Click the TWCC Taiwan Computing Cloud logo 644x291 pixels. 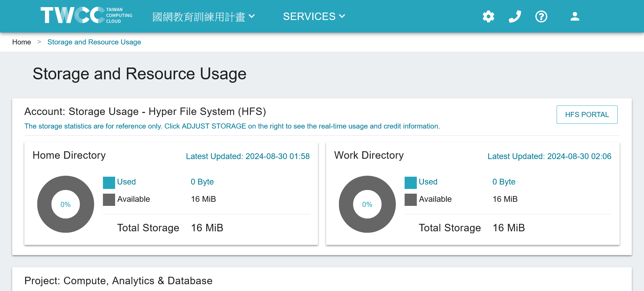click(86, 15)
